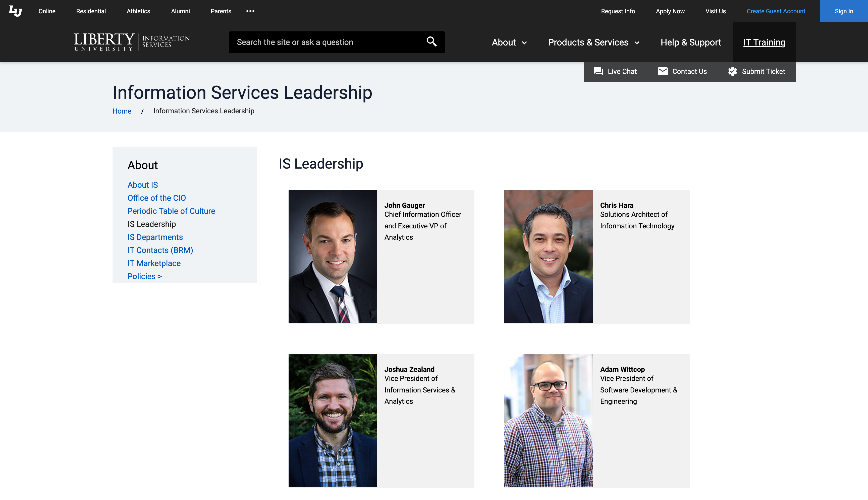Viewport: 868px width, 500px height.
Task: Click Joshua Zealand's photo
Action: pos(333,420)
